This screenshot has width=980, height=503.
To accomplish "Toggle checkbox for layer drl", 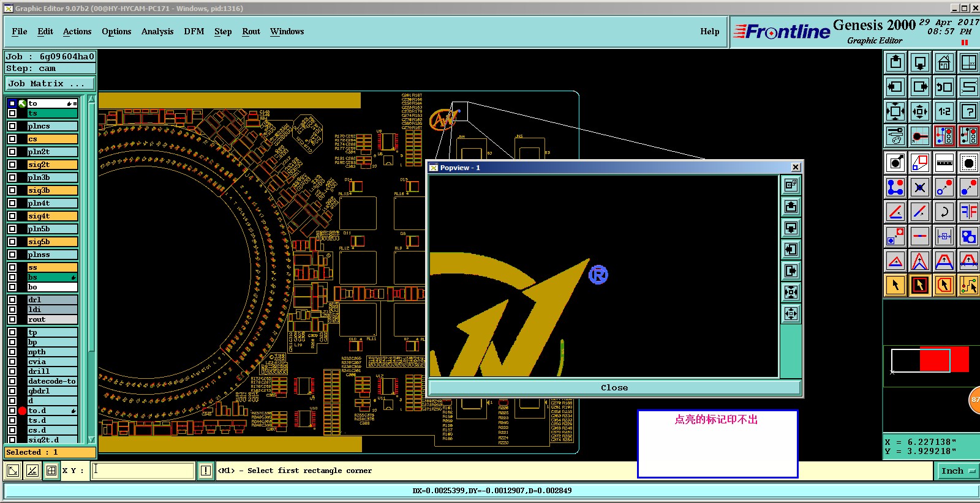I will coord(12,300).
